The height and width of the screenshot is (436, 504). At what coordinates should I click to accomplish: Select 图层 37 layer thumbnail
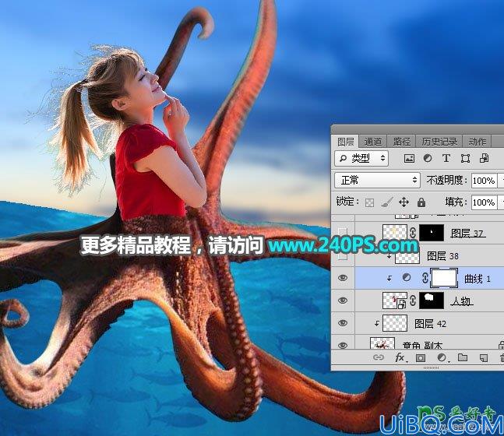click(395, 232)
